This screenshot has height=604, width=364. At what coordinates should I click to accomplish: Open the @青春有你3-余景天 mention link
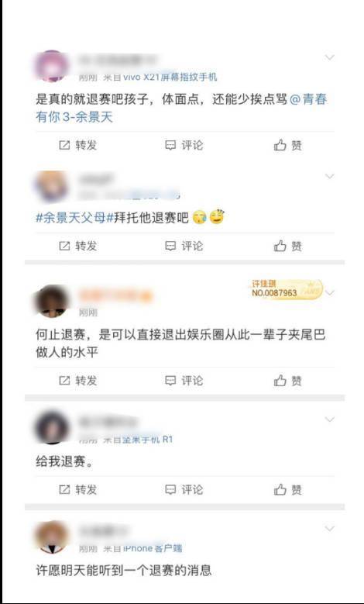[181, 108]
